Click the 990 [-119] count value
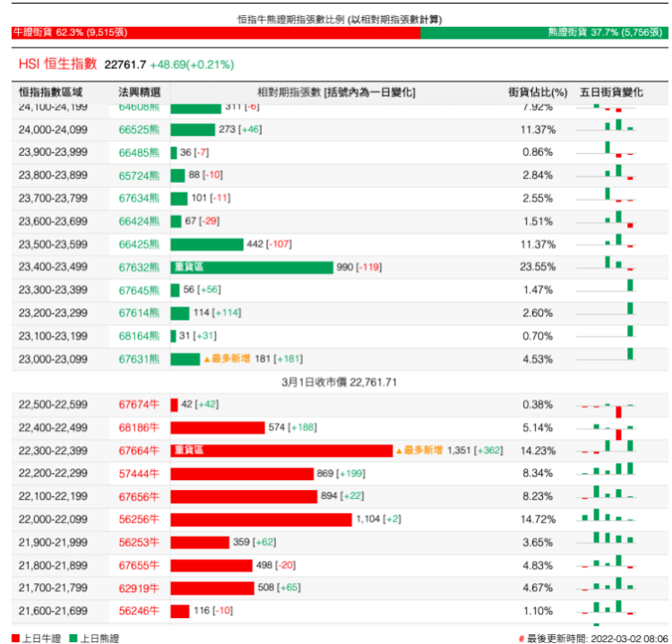 click(359, 268)
